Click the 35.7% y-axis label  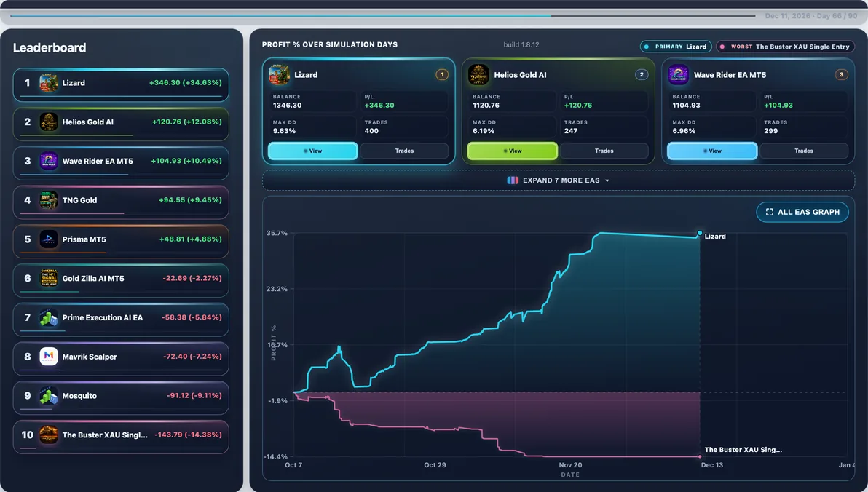[277, 233]
